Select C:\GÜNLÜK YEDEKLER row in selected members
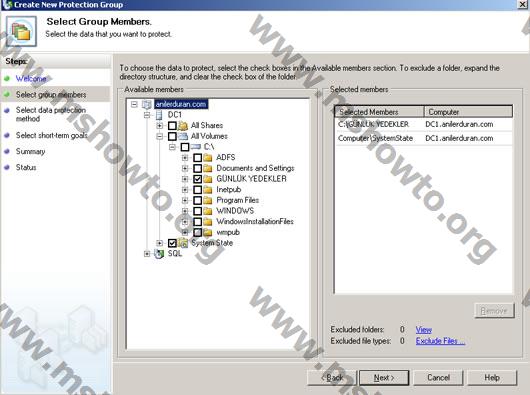This screenshot has width=530, height=395. pos(424,124)
